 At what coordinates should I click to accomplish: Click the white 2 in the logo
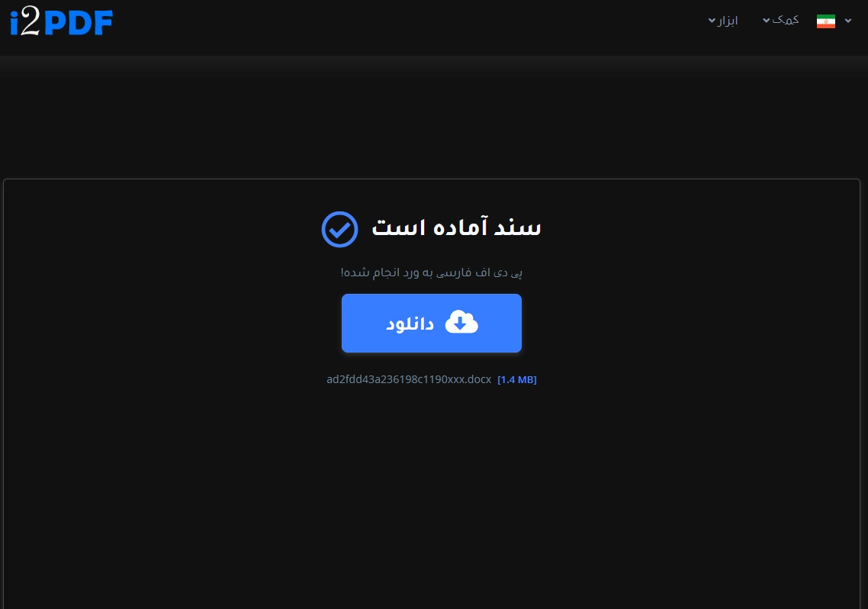point(31,23)
